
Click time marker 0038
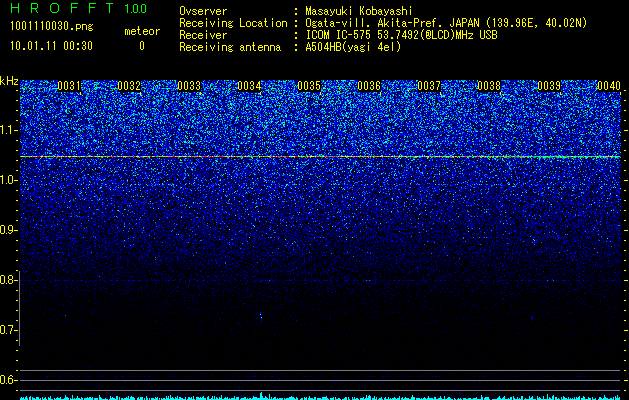click(x=489, y=86)
